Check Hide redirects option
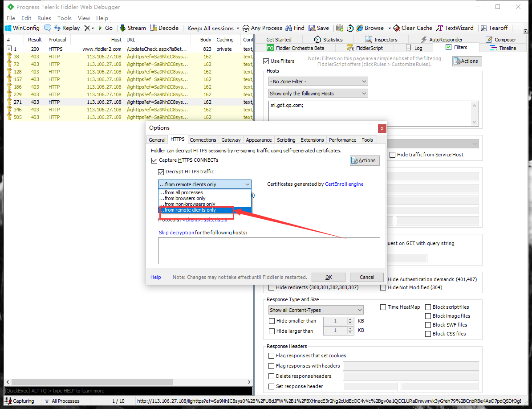532x409 pixels. click(272, 287)
